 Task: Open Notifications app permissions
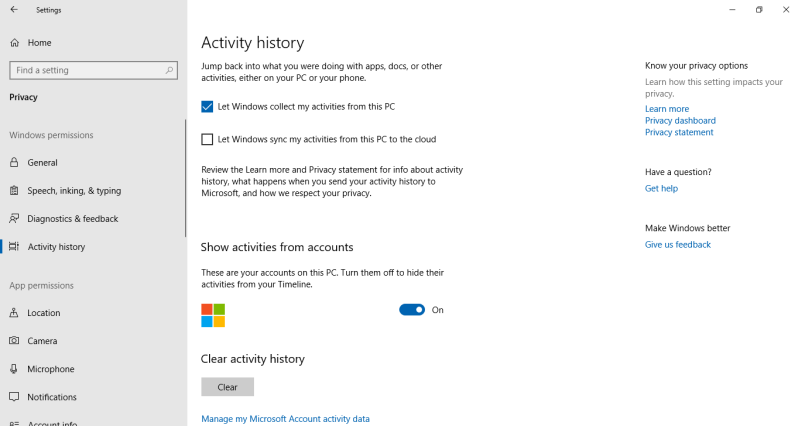(52, 397)
